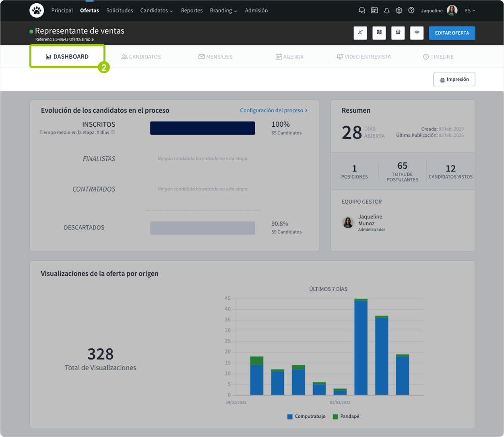Switch to the MENSAJES tab
Viewport: 504px width, 437px height.
215,57
